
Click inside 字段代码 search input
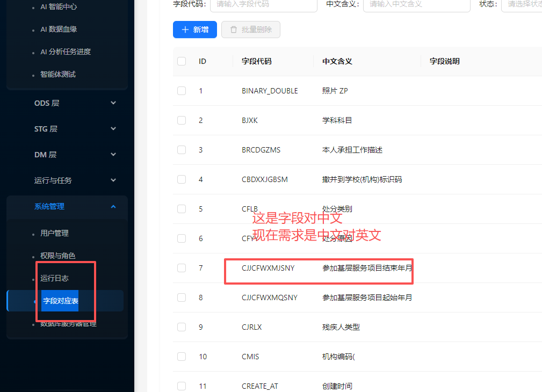pyautogui.click(x=263, y=4)
